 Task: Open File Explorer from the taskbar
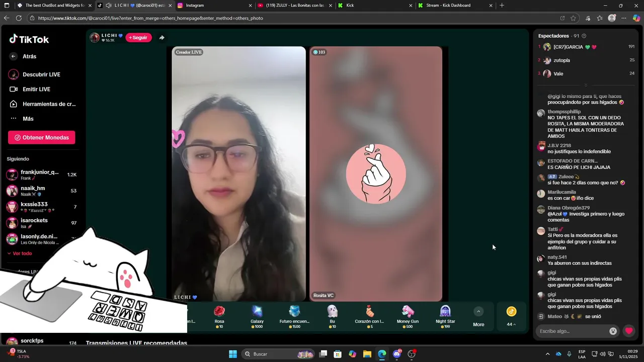(367, 354)
